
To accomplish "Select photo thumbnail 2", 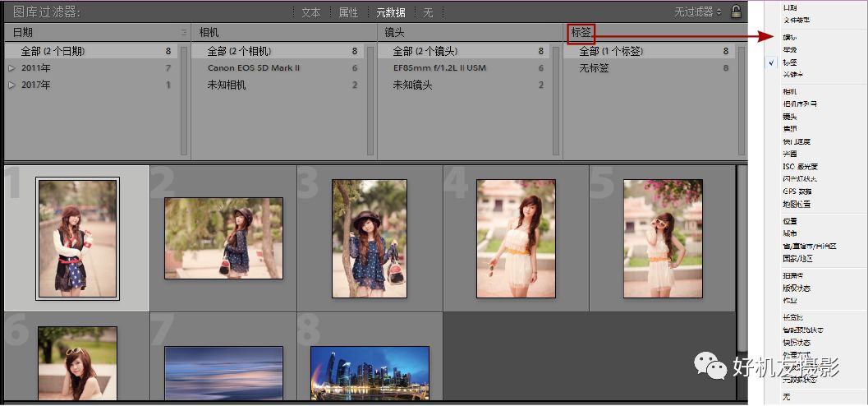I will 223,238.
